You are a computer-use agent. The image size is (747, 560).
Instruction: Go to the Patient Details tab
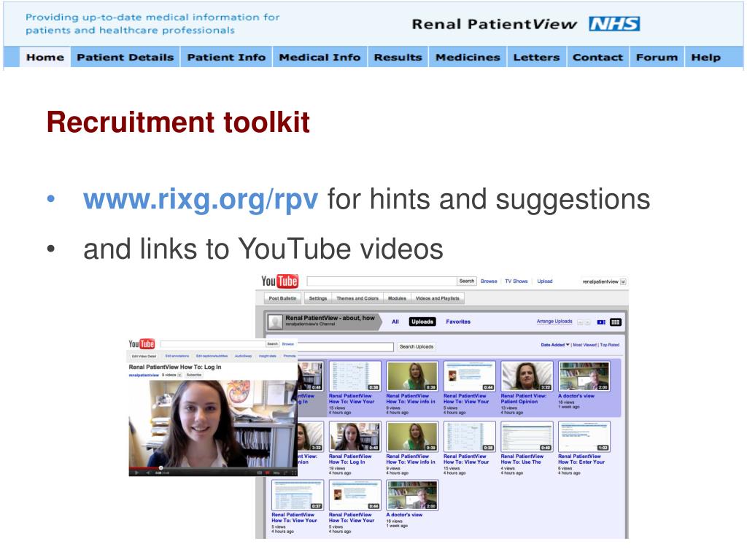[x=125, y=57]
